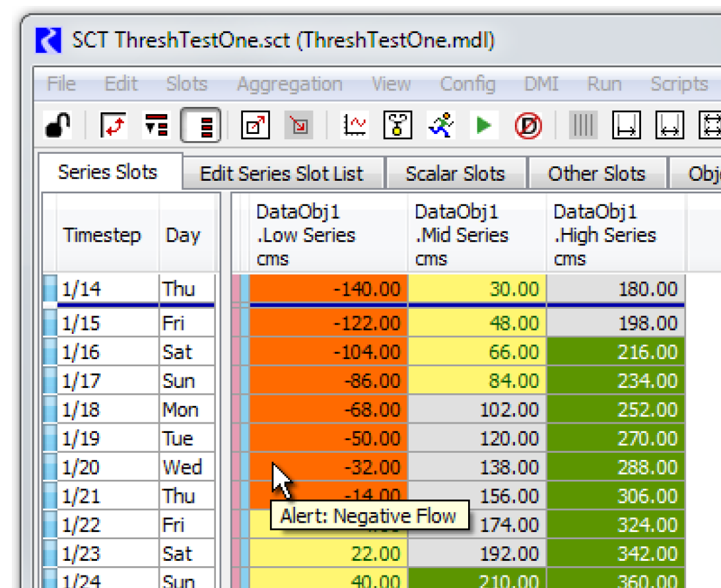This screenshot has height=588, width=721.
Task: Click the red filter rows icon beside swap arrows
Action: tap(156, 125)
